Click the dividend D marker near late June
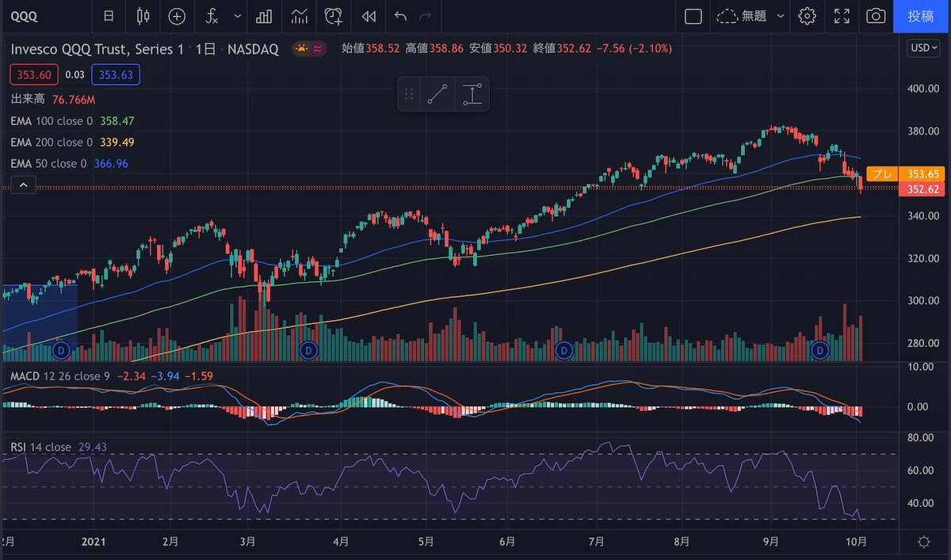 pos(564,349)
